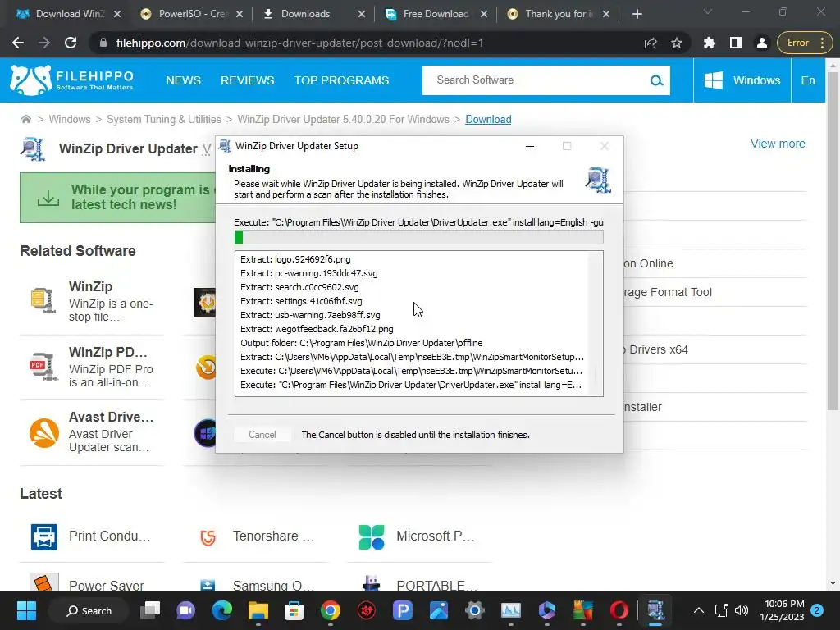Open Microsoft Store from taskbar
Image resolution: width=840 pixels, height=630 pixels.
coord(294,610)
